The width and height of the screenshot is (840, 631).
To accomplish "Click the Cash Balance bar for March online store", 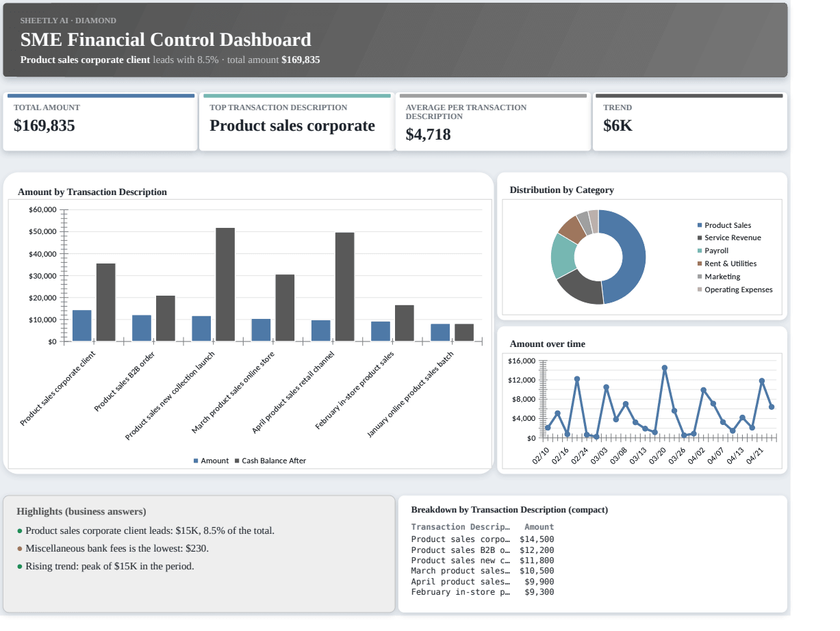I will point(285,308).
